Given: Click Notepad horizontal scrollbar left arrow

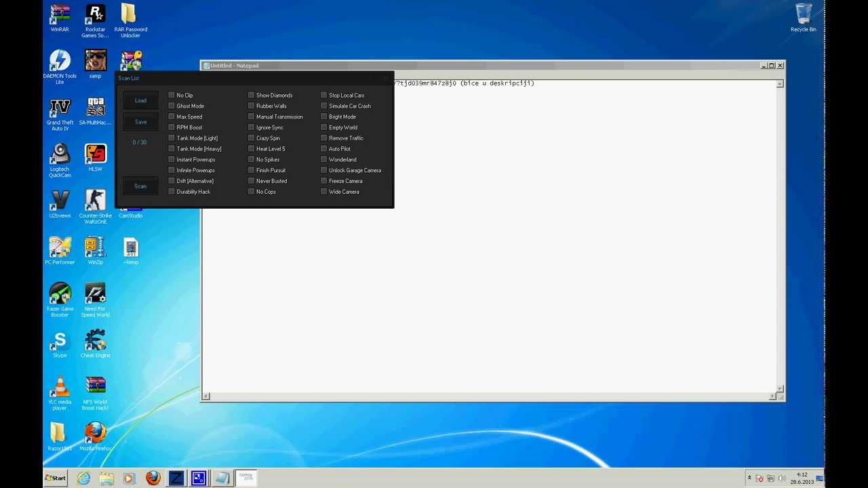Looking at the screenshot, I should [x=206, y=396].
